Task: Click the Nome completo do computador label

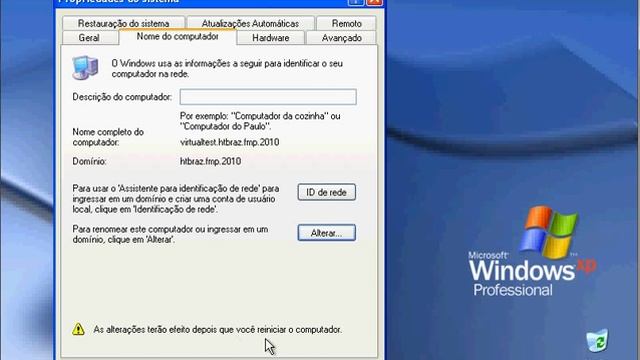Action: tap(108, 137)
